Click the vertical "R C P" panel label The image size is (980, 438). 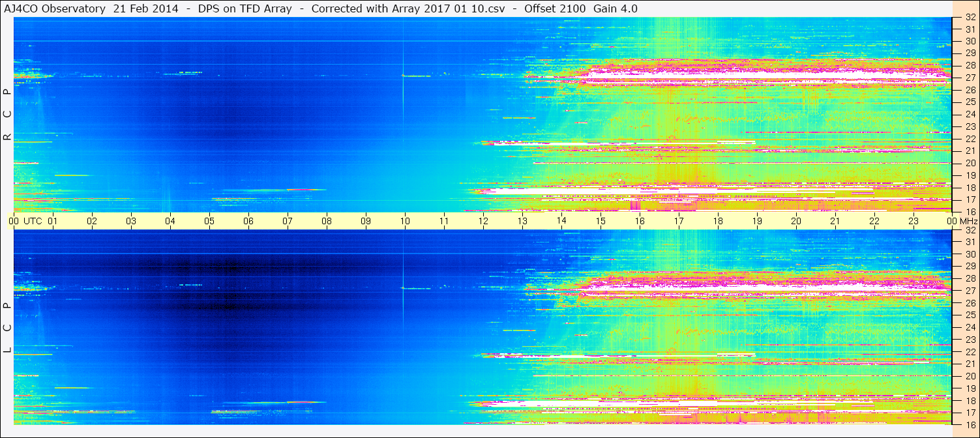[x=8, y=115]
